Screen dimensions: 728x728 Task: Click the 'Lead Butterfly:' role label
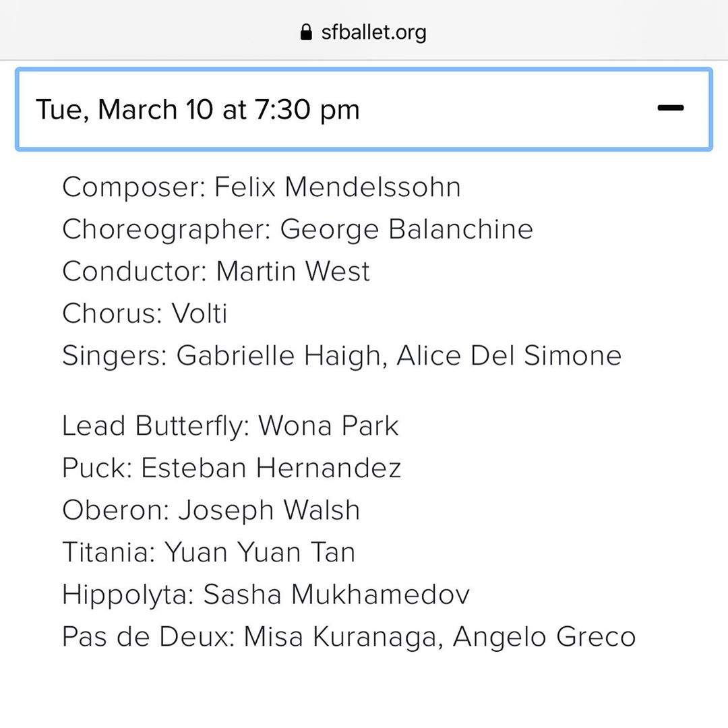click(x=156, y=426)
